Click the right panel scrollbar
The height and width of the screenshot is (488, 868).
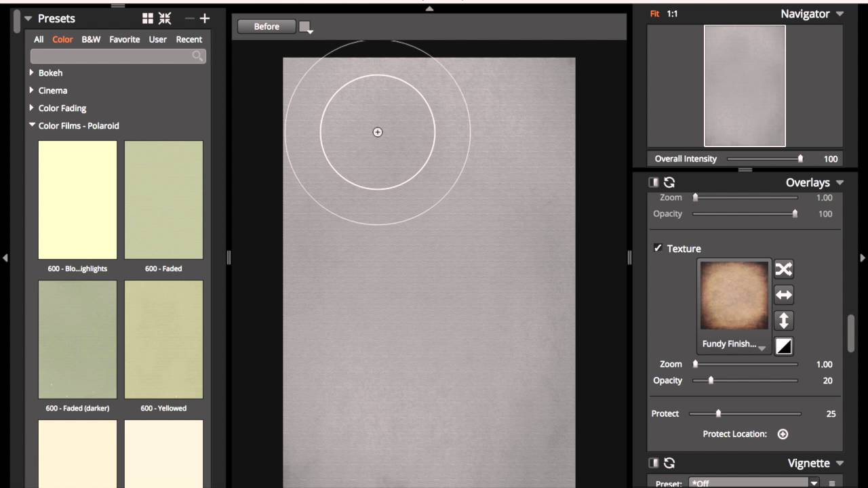coord(851,333)
